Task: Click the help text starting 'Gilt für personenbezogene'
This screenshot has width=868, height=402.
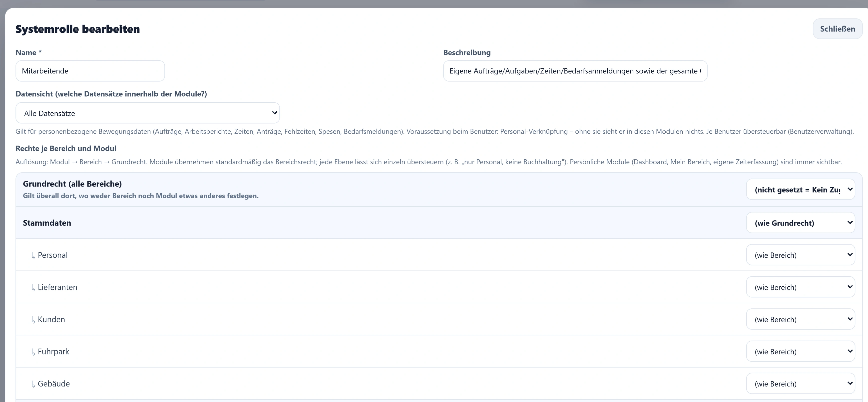Action: [435, 132]
